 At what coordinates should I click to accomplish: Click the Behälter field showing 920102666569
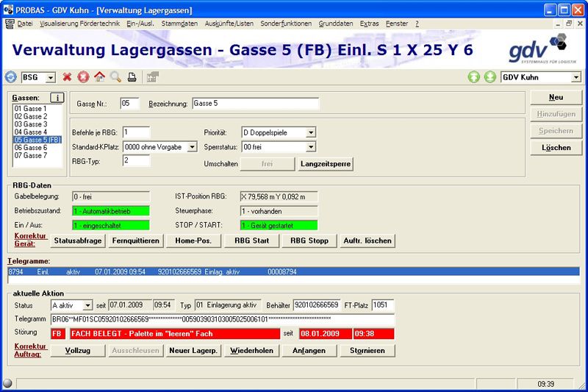coord(317,305)
